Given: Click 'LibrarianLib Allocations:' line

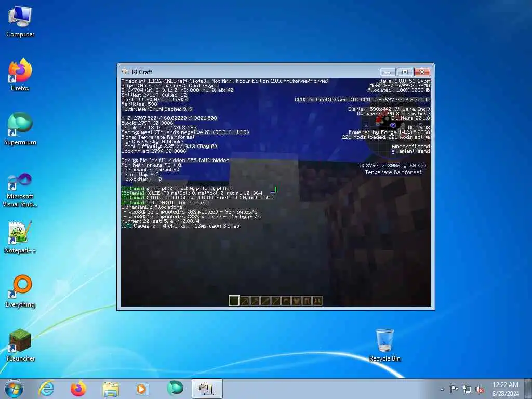Looking at the screenshot, I should [x=152, y=207].
